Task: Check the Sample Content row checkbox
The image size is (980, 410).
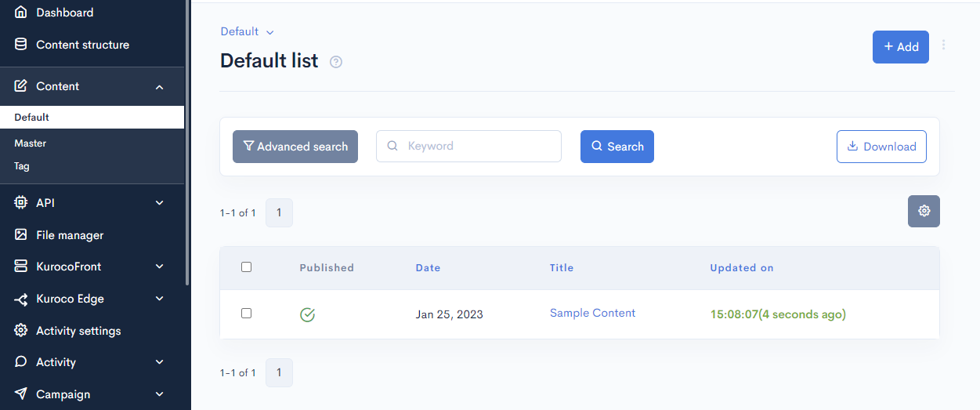Action: [246, 313]
